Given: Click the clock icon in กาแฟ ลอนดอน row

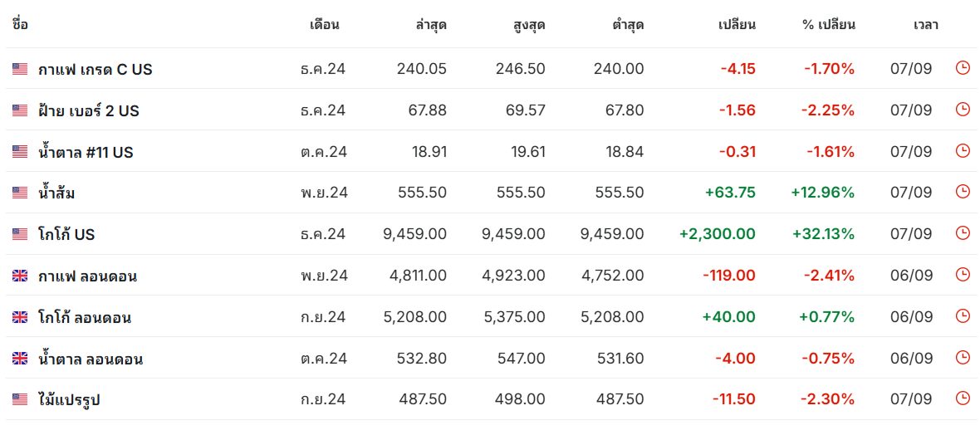Looking at the screenshot, I should tap(963, 275).
